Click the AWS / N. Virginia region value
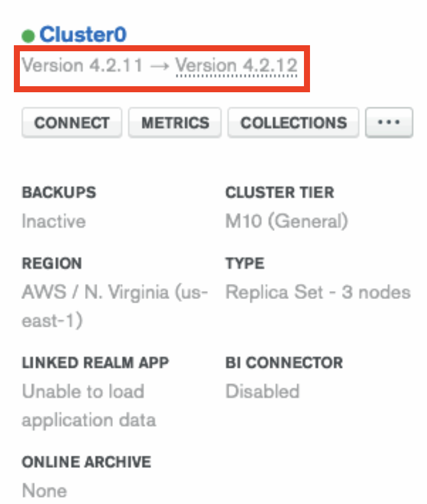This screenshot has width=427, height=504. click(115, 292)
